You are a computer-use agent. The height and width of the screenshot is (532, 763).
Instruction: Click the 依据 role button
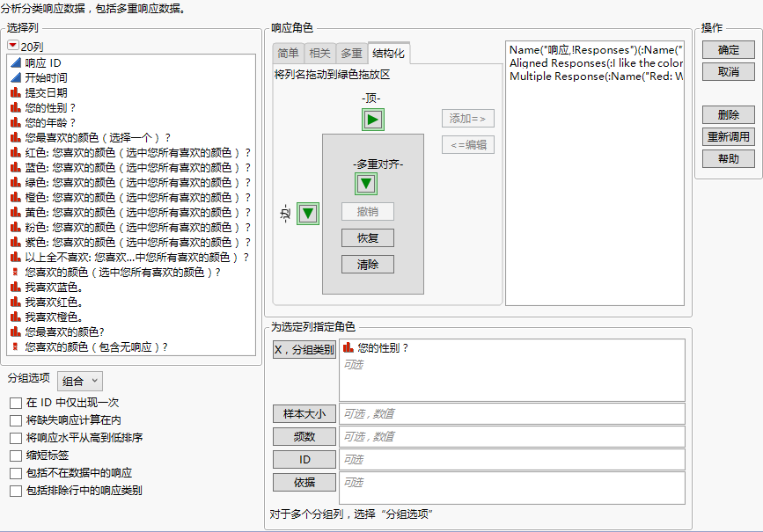tap(304, 483)
